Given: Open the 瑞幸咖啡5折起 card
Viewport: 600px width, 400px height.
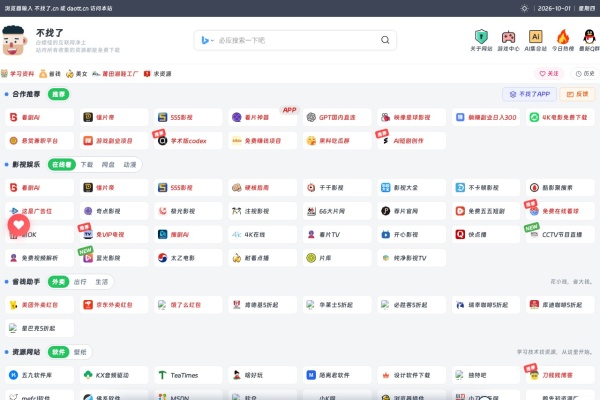Looking at the screenshot, I should point(486,305).
